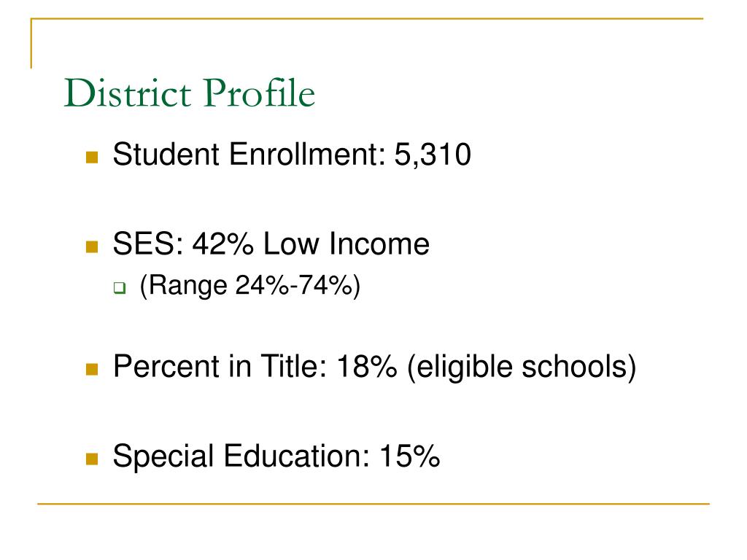
Task: Select the 15% value
Action: pyautogui.click(x=410, y=456)
